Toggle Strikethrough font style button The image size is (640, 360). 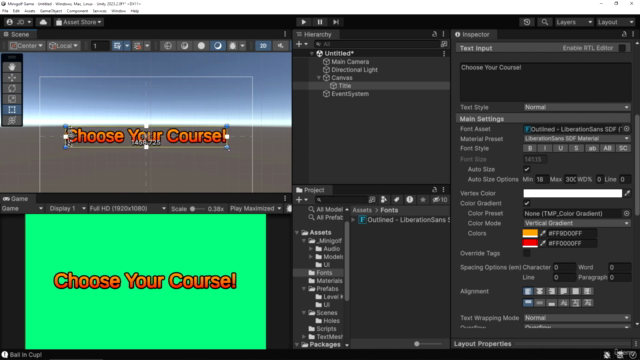[576, 149]
